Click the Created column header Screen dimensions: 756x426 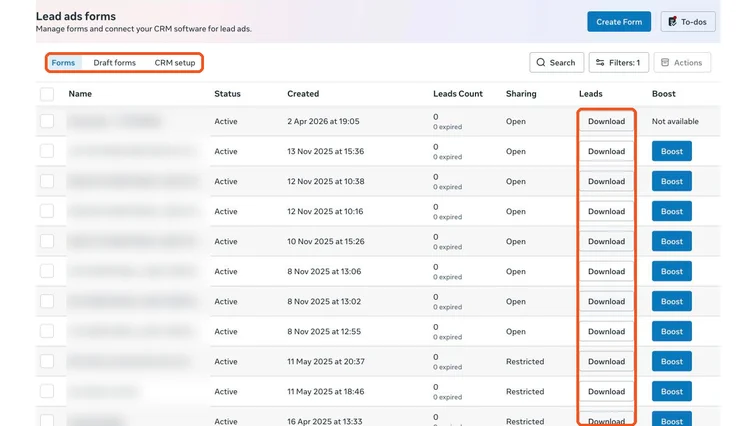pyautogui.click(x=303, y=94)
